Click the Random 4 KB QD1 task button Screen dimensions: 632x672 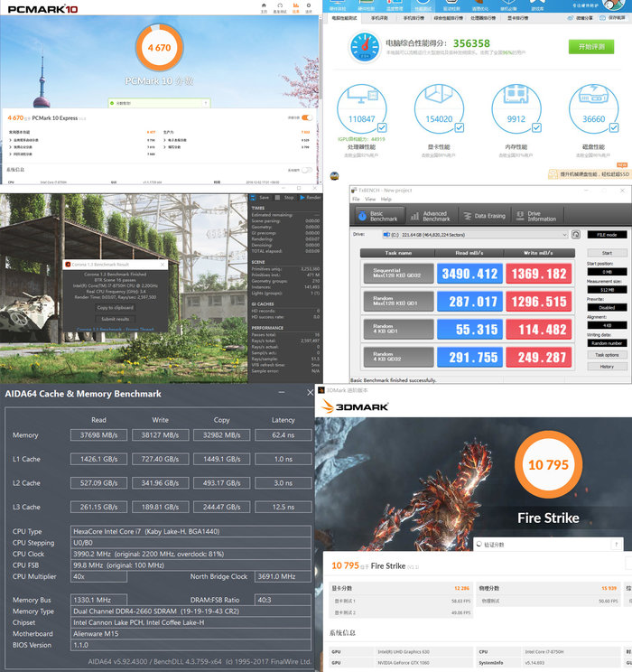click(x=398, y=329)
